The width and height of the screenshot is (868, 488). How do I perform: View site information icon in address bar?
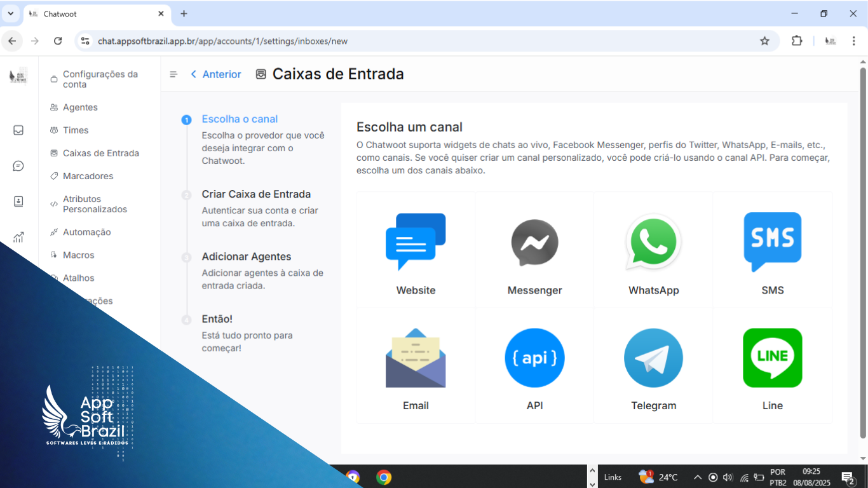[85, 41]
